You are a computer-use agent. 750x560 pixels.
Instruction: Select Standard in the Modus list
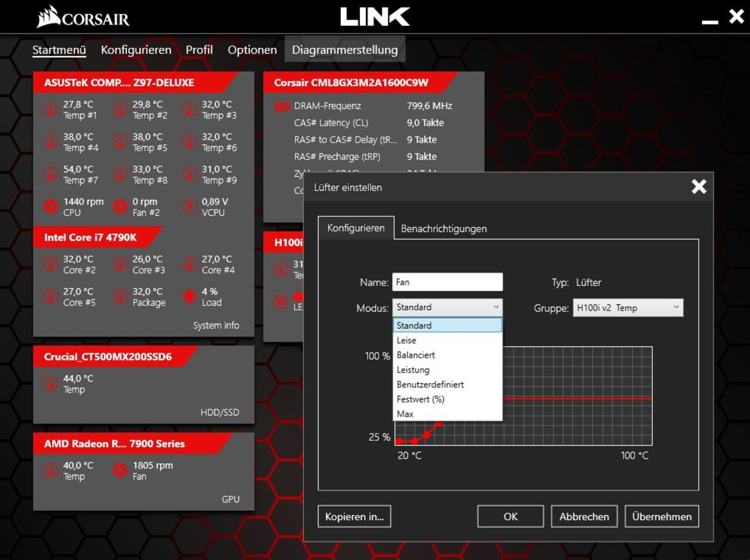click(x=447, y=325)
